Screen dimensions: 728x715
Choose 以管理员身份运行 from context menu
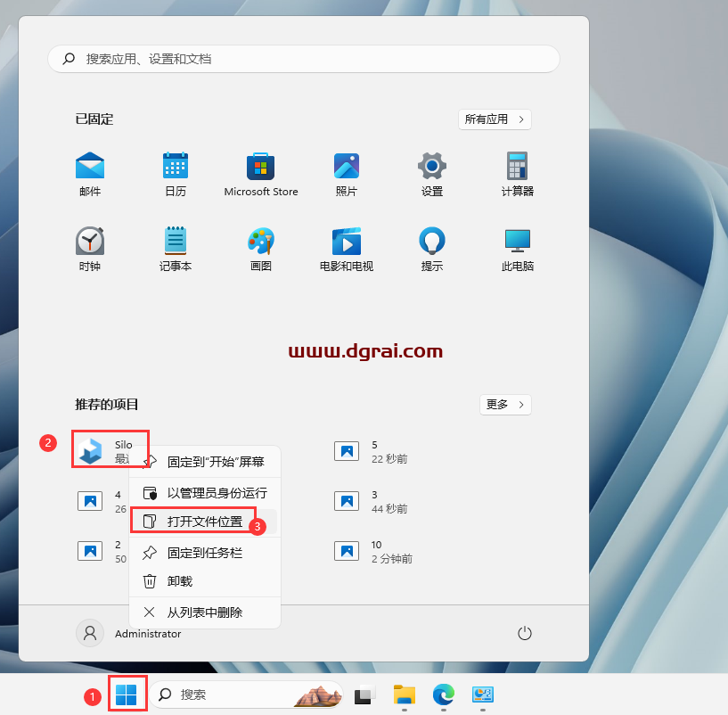[205, 493]
